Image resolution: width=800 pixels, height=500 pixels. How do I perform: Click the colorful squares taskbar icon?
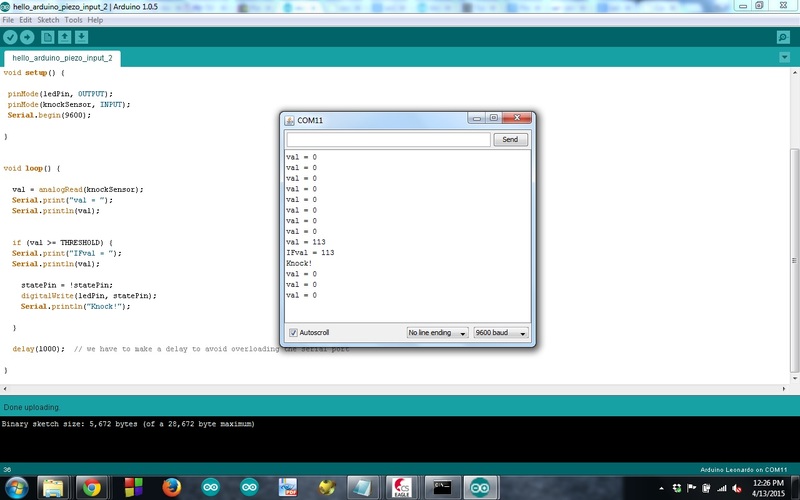134,488
